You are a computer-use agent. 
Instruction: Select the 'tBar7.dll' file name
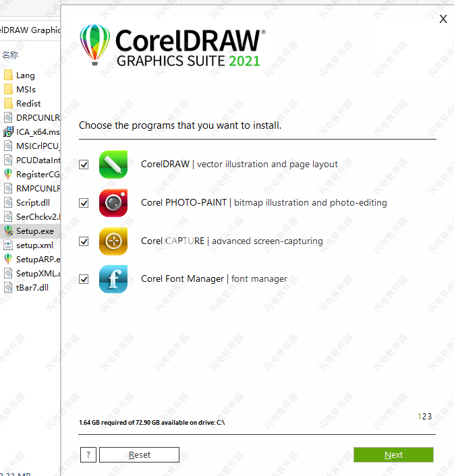32,288
